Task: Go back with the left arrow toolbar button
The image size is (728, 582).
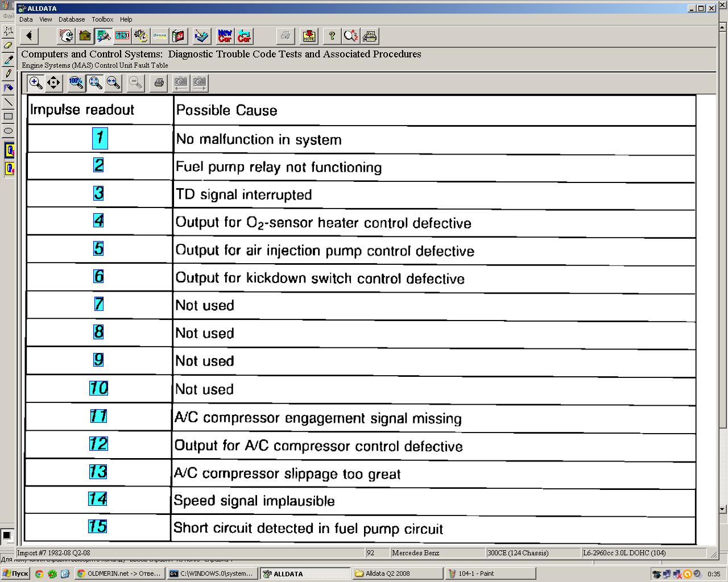Action: click(x=29, y=36)
